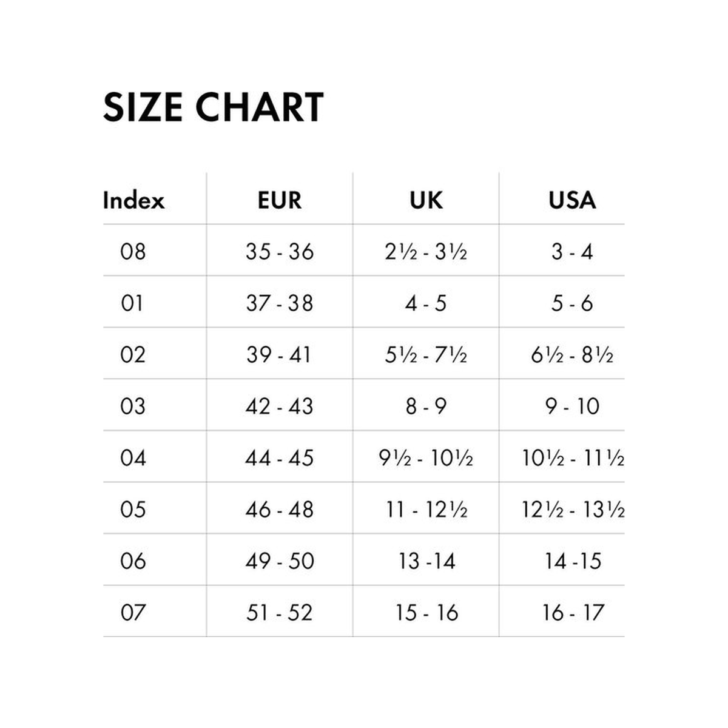The width and height of the screenshot is (728, 728).
Task: Click UK size 8 - 9 cell
Action: [426, 406]
